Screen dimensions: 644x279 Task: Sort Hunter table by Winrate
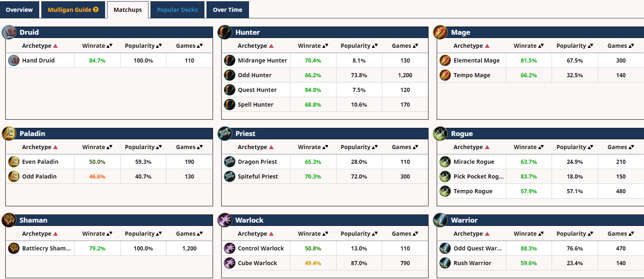tap(313, 46)
